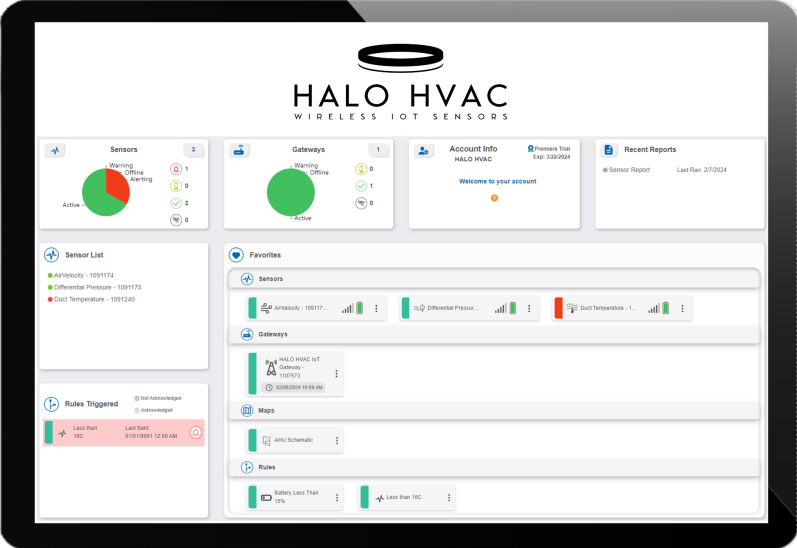Click the gateway count badge 1
Screen dimensions: 797x548
point(378,150)
